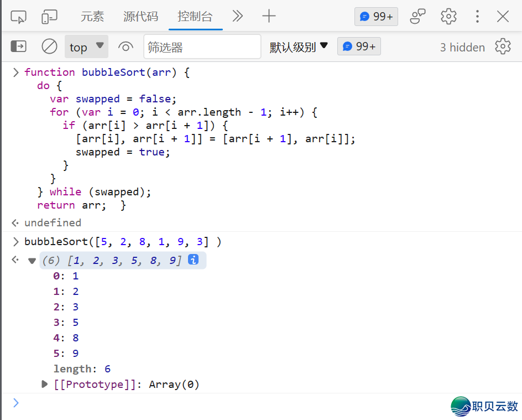Add a new tool with plus icon
This screenshot has height=420, width=522.
(269, 17)
